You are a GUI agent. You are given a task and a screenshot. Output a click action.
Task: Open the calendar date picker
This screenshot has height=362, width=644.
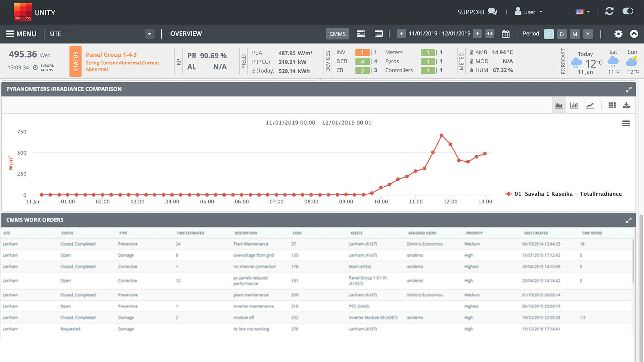pyautogui.click(x=505, y=34)
